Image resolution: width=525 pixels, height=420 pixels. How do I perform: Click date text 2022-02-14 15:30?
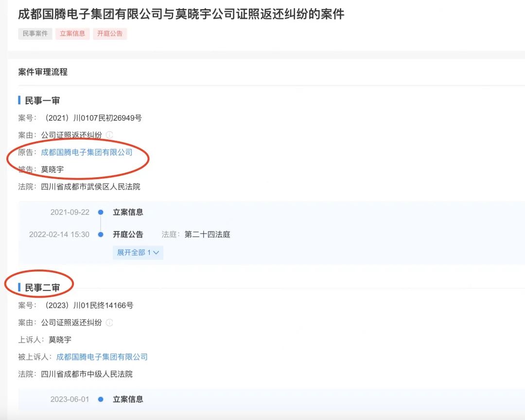click(59, 235)
